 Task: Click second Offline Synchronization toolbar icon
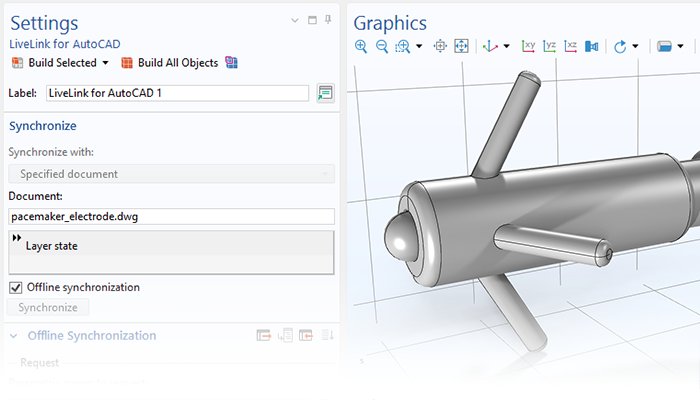tap(285, 335)
